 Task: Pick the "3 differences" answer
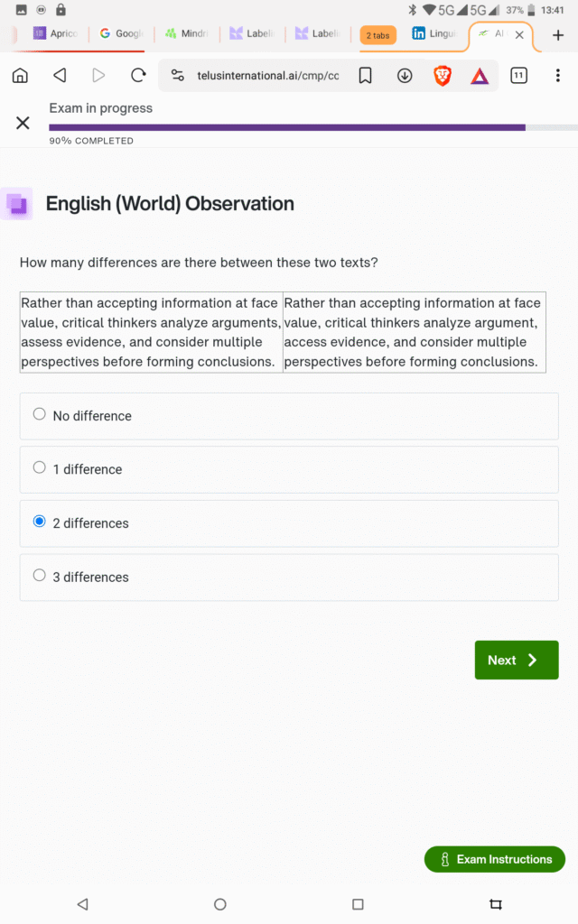(40, 575)
